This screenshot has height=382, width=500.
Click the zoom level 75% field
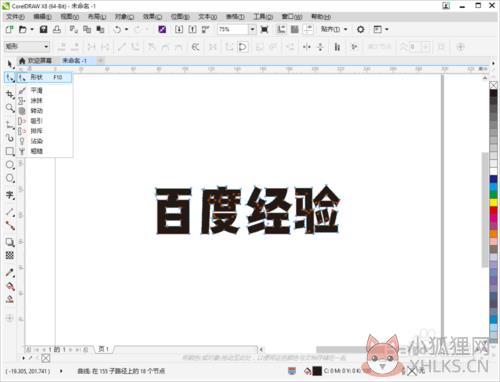click(x=233, y=29)
